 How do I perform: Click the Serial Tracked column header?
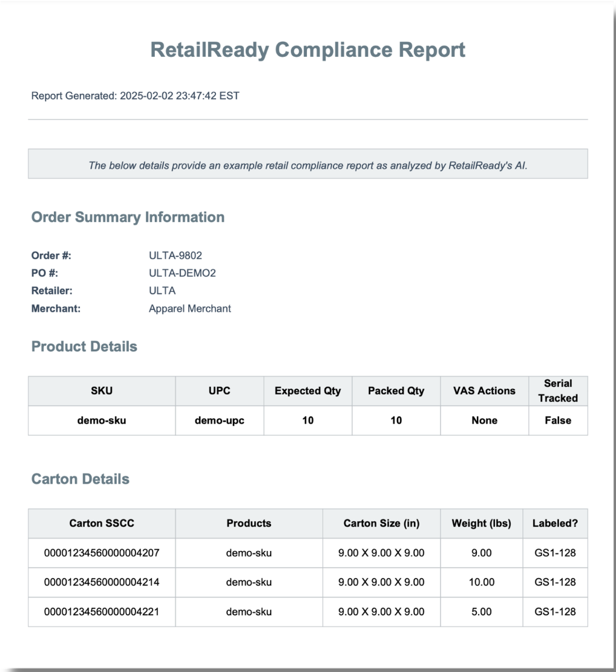(x=558, y=391)
